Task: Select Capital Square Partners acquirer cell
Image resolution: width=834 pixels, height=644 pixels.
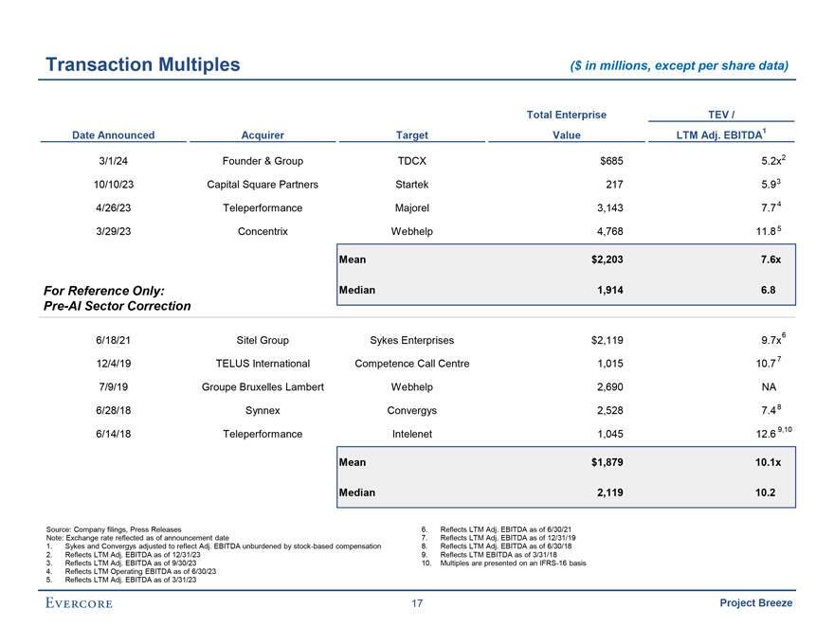Action: [263, 184]
